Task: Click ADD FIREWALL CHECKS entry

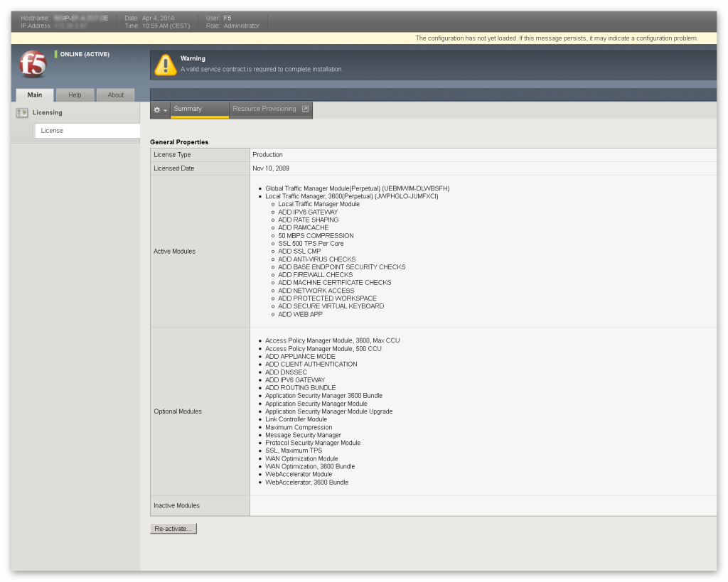Action: point(315,275)
